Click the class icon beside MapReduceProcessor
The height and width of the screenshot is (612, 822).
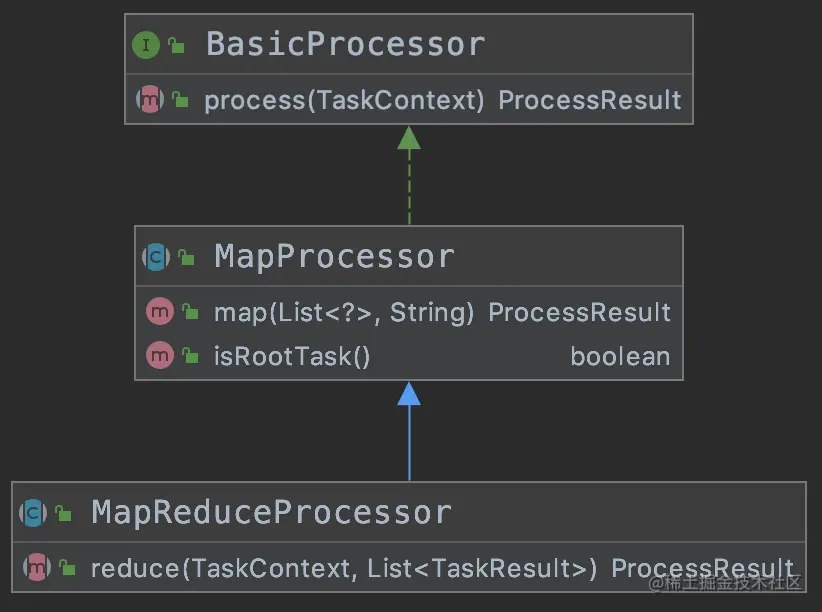point(34,513)
